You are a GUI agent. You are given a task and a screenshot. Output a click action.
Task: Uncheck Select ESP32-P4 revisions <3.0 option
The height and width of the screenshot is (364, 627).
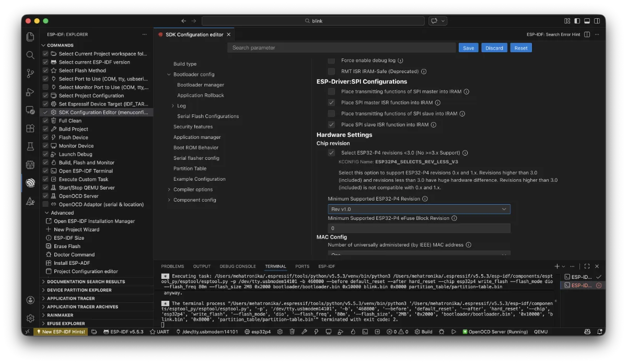pos(331,153)
